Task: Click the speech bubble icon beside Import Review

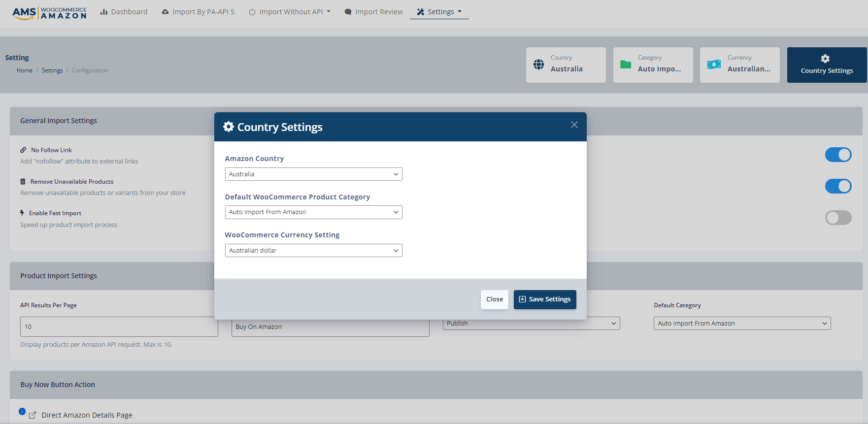Action: [x=348, y=12]
